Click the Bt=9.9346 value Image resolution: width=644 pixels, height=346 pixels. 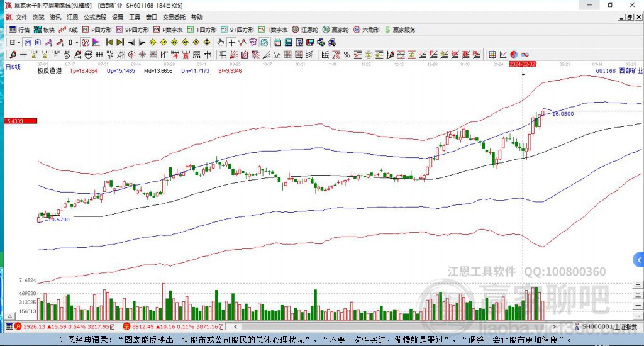[230, 70]
